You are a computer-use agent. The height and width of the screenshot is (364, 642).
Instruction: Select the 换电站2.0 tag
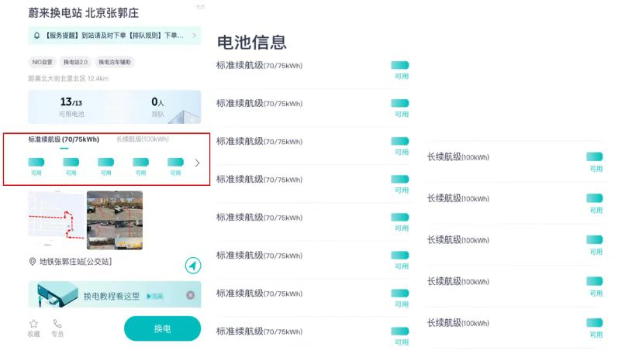pyautogui.click(x=75, y=62)
